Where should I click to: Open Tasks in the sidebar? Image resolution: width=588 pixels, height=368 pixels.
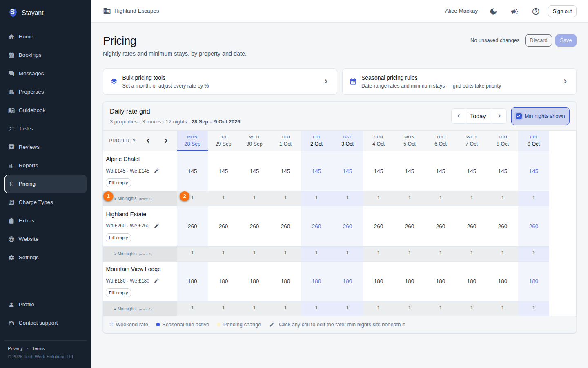(x=45, y=129)
